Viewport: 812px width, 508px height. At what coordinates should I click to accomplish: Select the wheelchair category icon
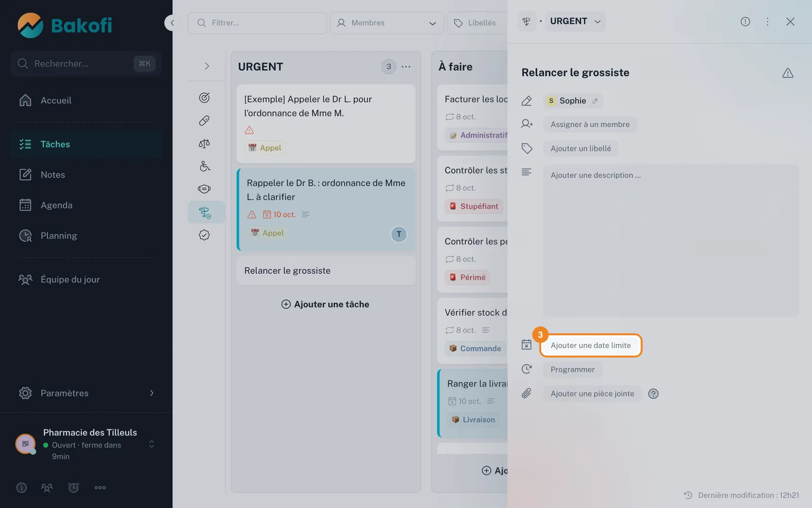[204, 166]
